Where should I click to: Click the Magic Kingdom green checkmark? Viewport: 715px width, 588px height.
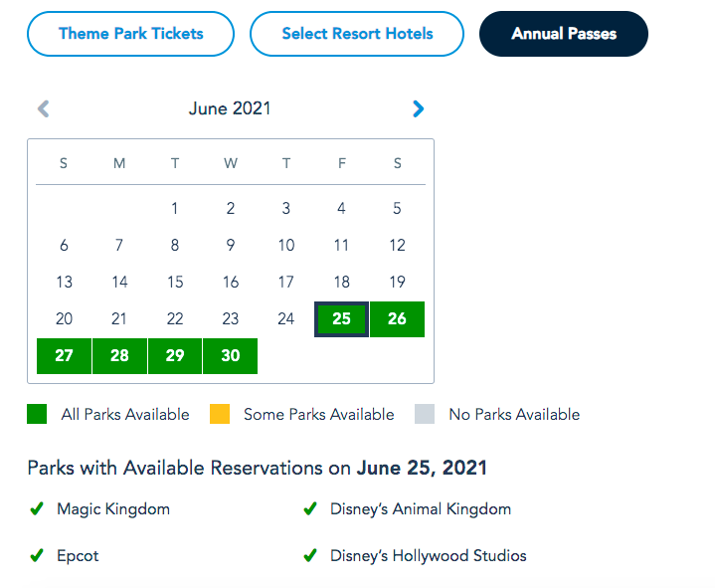(x=37, y=509)
